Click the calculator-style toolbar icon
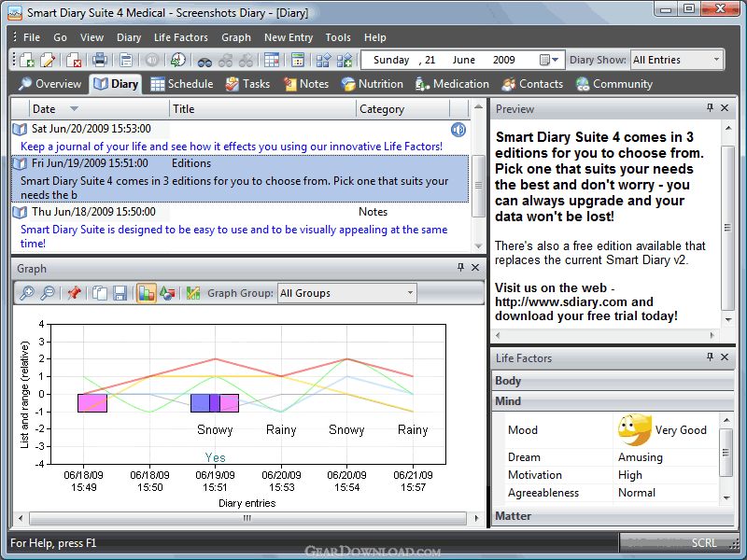The width and height of the screenshot is (747, 560). (x=298, y=60)
